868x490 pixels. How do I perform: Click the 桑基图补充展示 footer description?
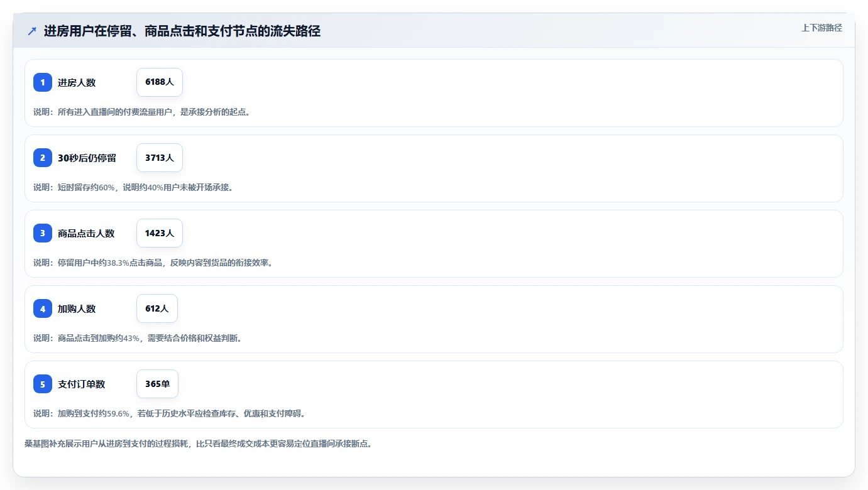198,444
